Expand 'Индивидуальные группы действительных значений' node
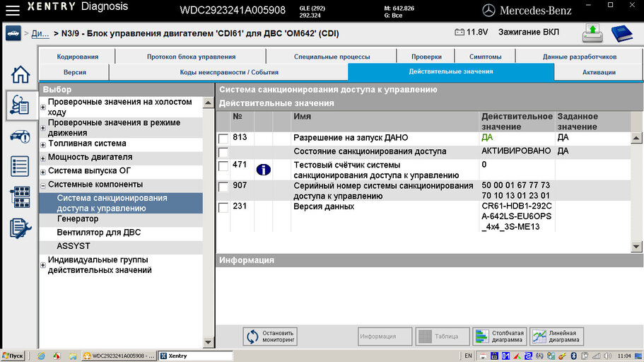 (x=42, y=265)
